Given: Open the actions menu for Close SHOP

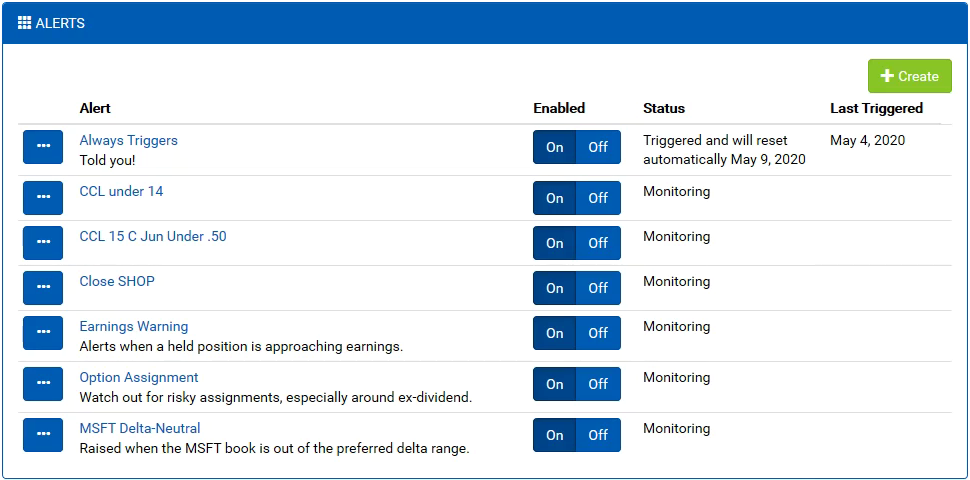Looking at the screenshot, I should click(x=43, y=288).
